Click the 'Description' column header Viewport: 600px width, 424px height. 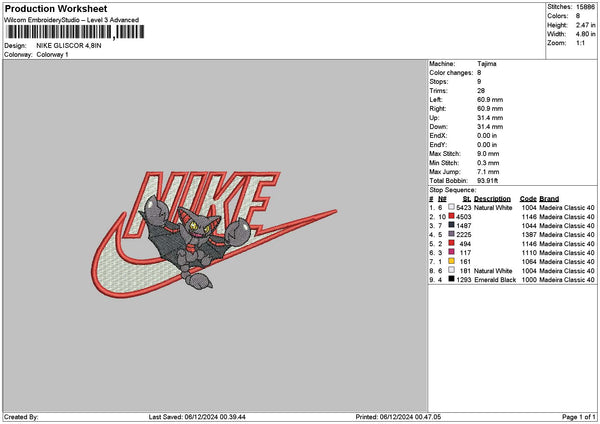pos(492,199)
